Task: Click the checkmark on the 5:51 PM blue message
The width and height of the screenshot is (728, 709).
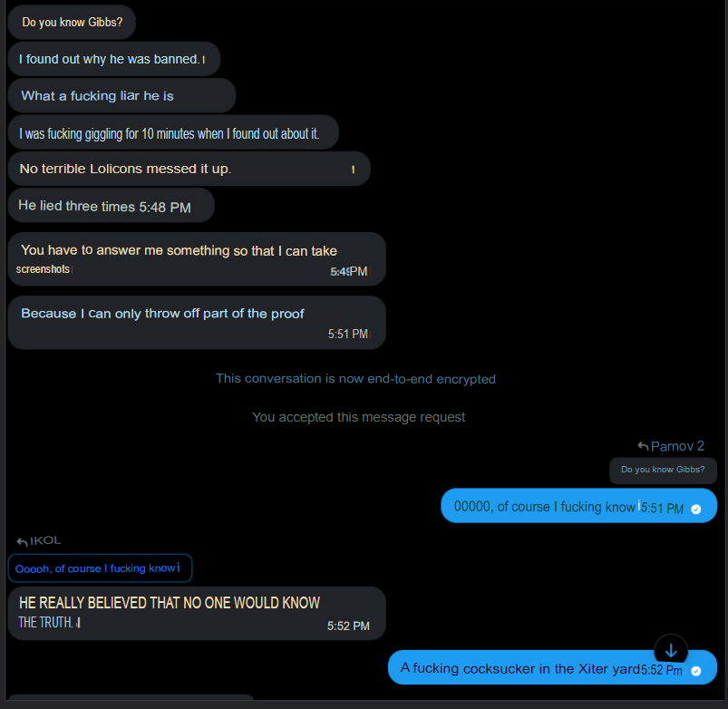Action: click(x=695, y=510)
